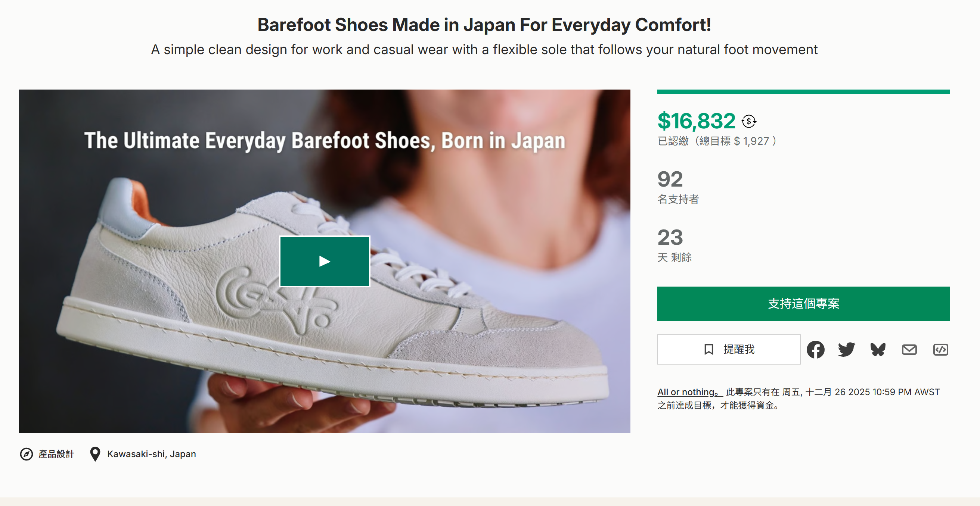Viewport: 980px width, 506px height.
Task: Click the 92 名支持者 backer count
Action: pyautogui.click(x=671, y=179)
